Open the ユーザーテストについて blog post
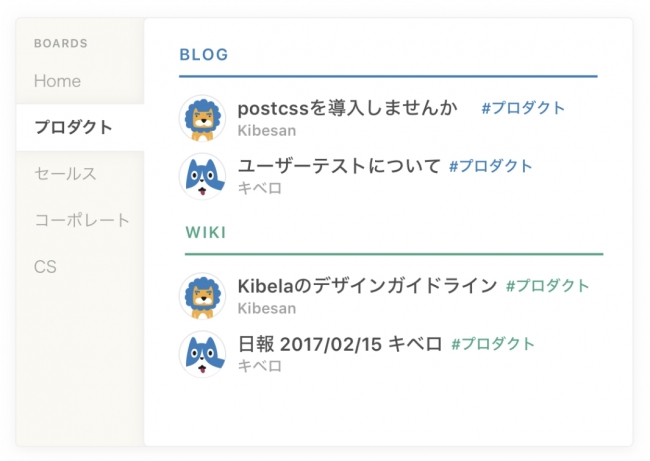The image size is (650, 461). 339,166
